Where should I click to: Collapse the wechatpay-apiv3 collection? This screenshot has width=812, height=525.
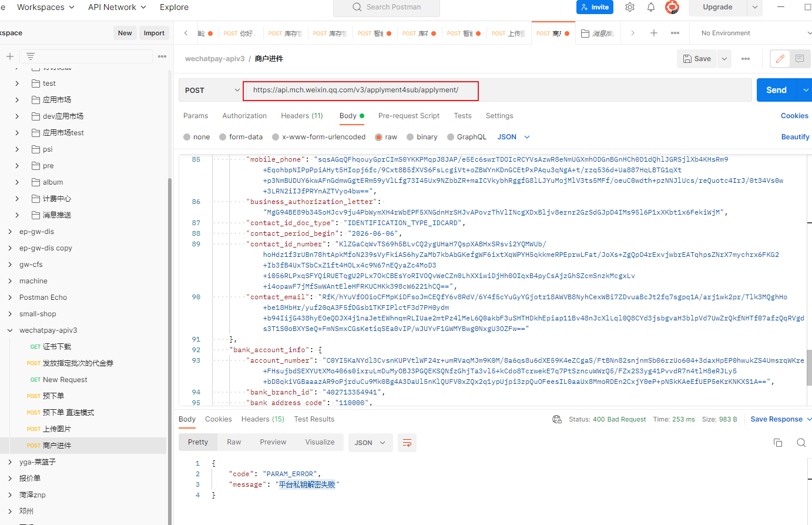coord(10,330)
